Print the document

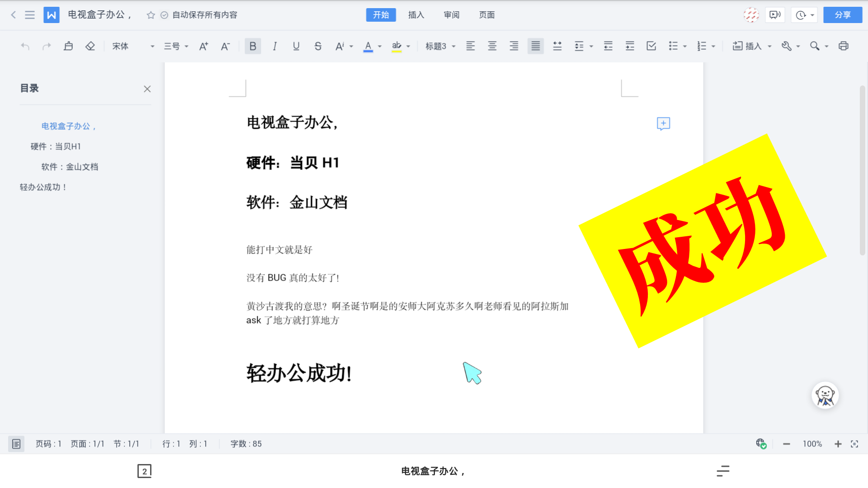[843, 46]
